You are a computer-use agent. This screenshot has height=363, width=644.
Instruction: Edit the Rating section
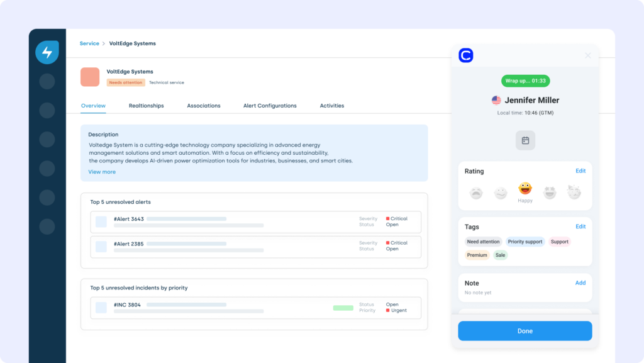[x=580, y=171]
